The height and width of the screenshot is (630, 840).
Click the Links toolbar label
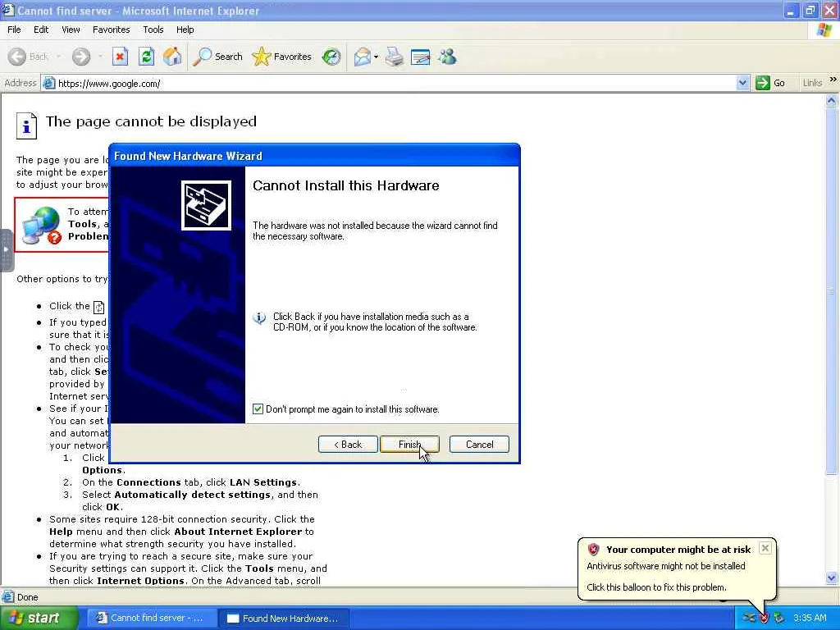[x=812, y=83]
